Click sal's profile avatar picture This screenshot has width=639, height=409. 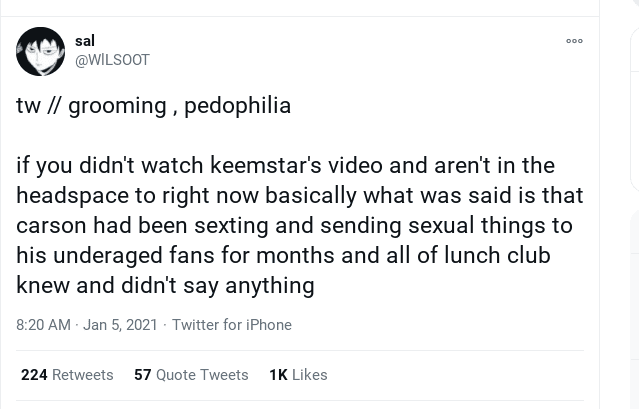(x=40, y=51)
